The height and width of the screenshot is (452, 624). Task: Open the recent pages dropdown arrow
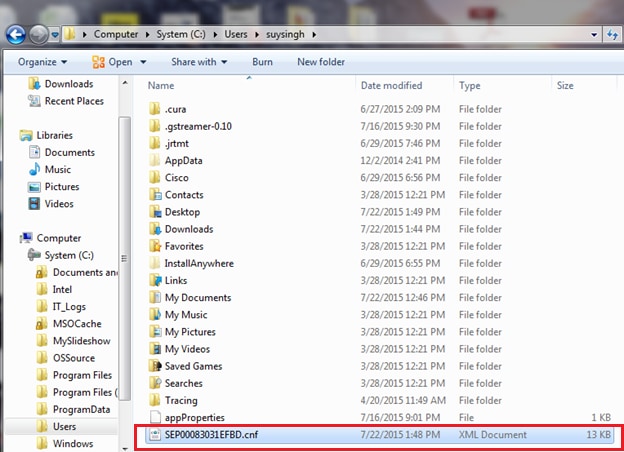point(55,35)
